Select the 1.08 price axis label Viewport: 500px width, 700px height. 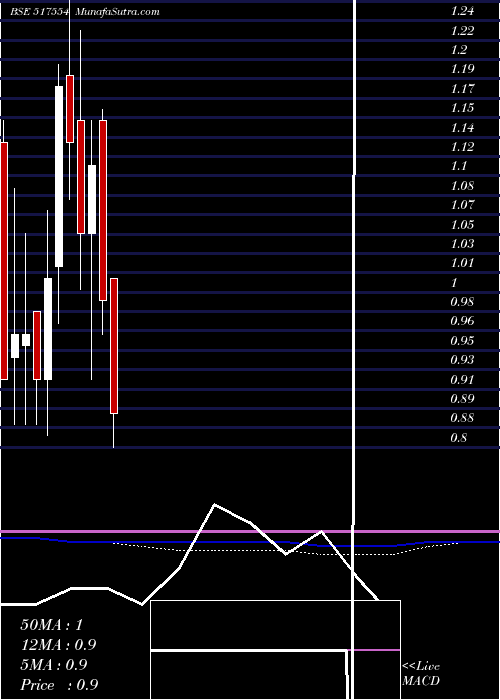click(462, 186)
